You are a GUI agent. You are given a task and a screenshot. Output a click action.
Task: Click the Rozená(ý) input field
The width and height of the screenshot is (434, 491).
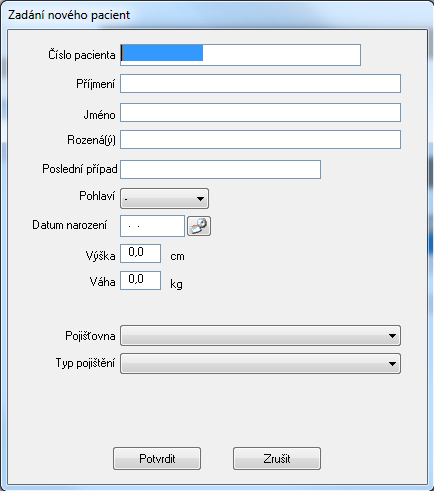click(260, 139)
